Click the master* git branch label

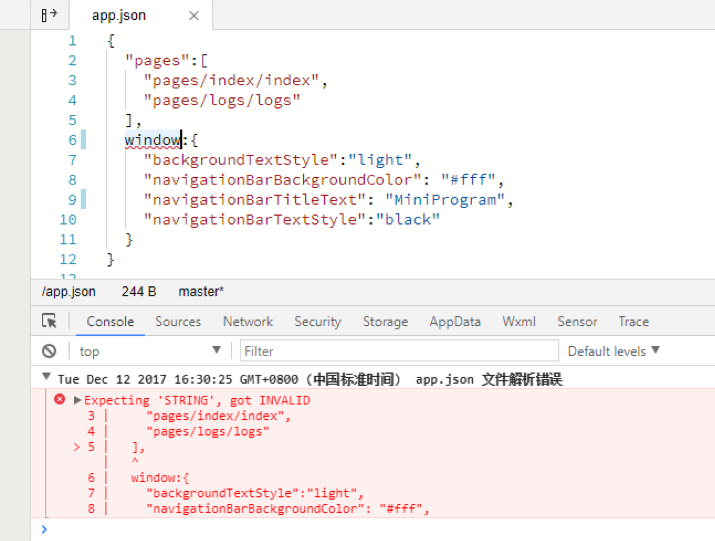201,291
